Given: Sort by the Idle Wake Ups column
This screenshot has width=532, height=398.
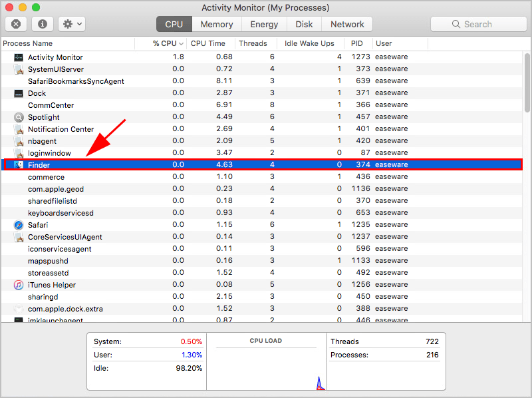Looking at the screenshot, I should pos(311,43).
